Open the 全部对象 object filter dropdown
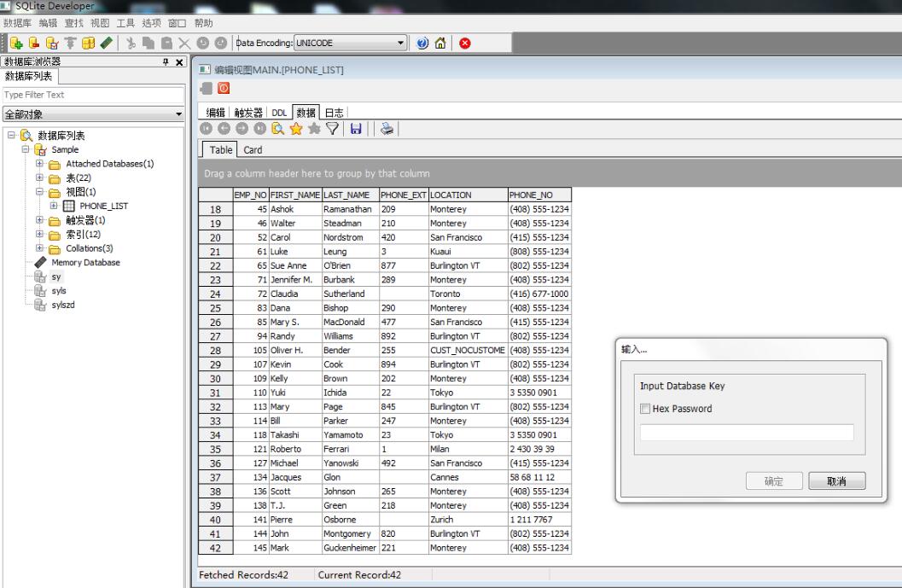Image resolution: width=902 pixels, height=588 pixels. pyautogui.click(x=178, y=114)
